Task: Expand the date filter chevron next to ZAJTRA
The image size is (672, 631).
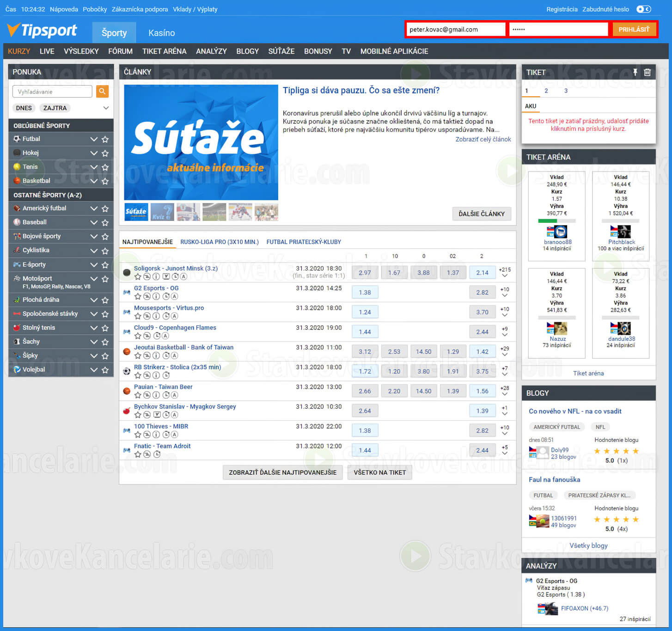Action: click(106, 108)
